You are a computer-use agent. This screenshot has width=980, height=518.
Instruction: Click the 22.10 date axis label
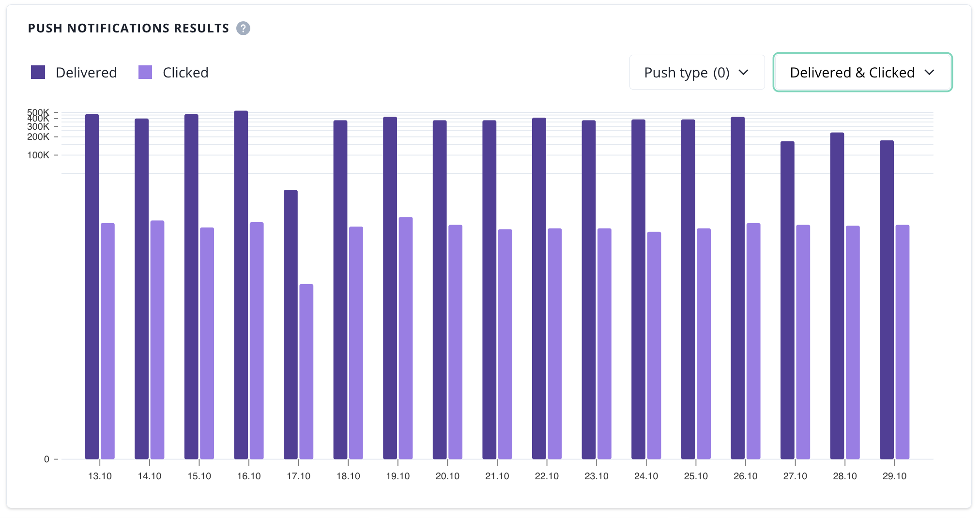[547, 476]
